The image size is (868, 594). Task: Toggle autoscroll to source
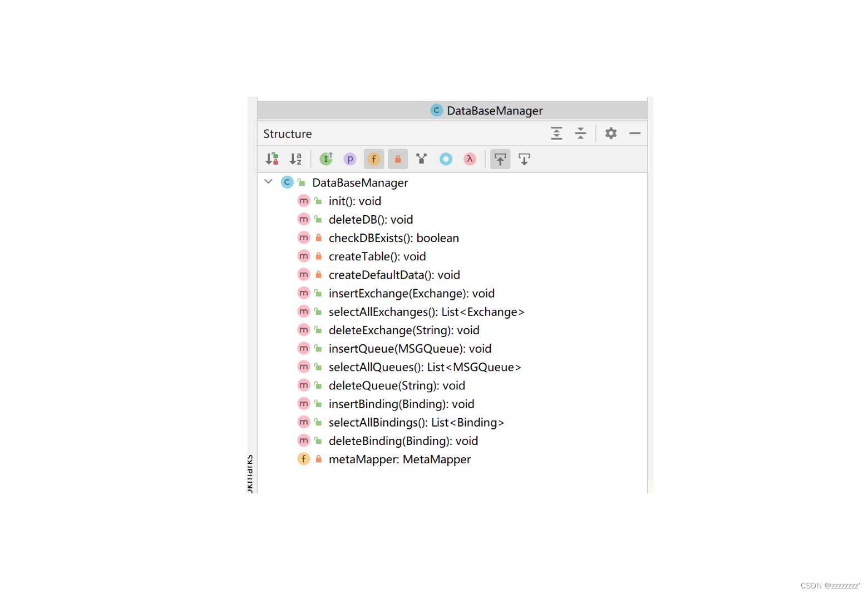pos(500,159)
